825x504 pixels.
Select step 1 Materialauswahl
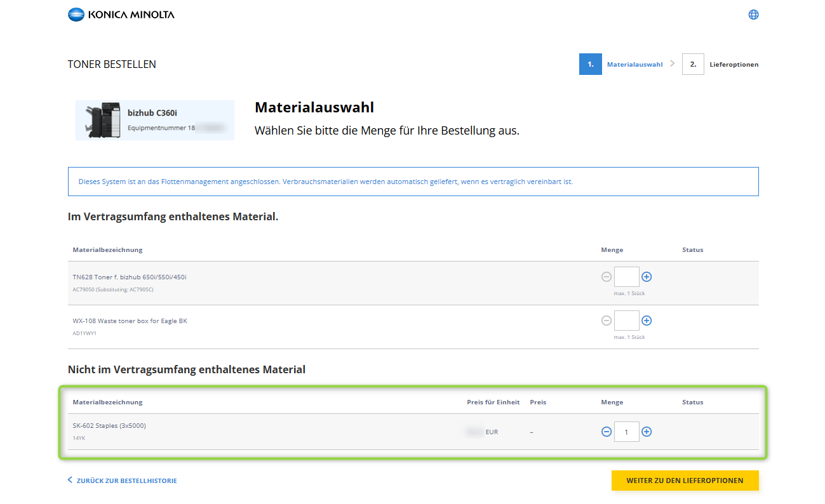coord(622,64)
